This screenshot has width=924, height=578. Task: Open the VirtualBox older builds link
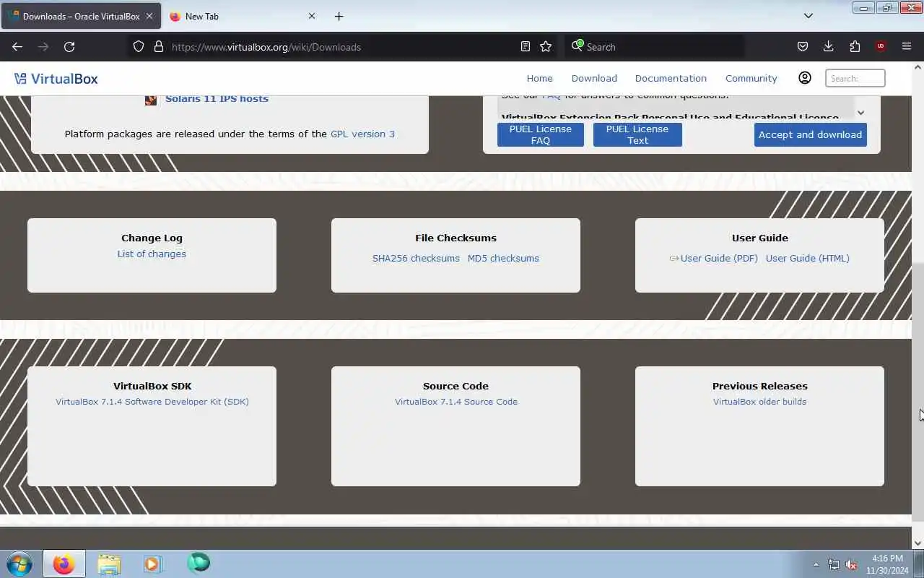click(x=759, y=402)
